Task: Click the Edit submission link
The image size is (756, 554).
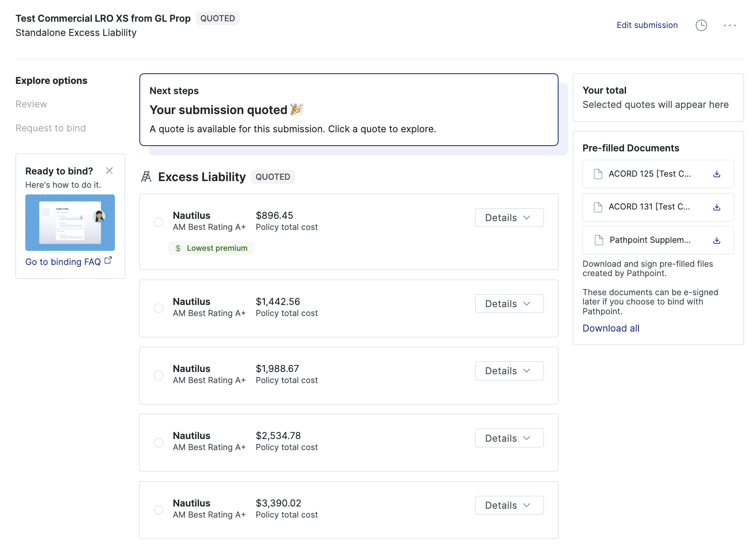Action: click(647, 25)
